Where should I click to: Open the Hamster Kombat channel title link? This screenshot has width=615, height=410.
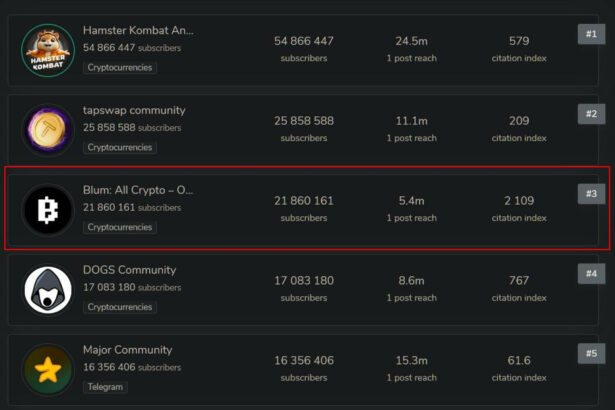point(138,30)
